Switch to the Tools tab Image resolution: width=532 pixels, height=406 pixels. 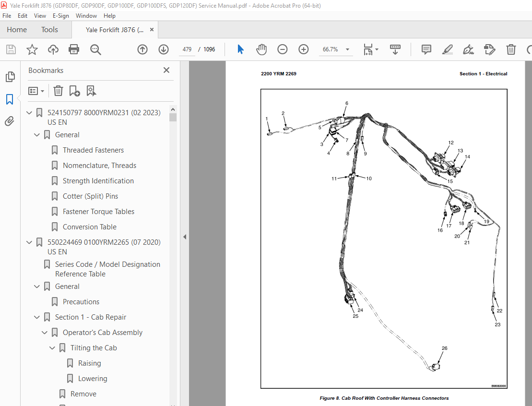point(49,30)
